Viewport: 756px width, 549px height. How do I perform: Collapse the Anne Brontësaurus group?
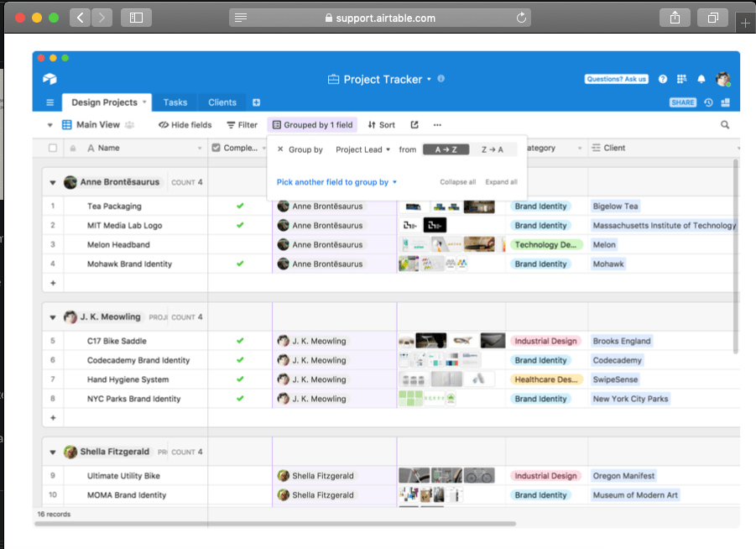pos(52,182)
